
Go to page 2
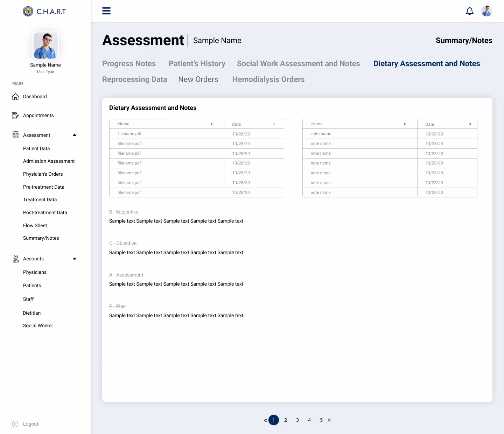click(x=286, y=420)
